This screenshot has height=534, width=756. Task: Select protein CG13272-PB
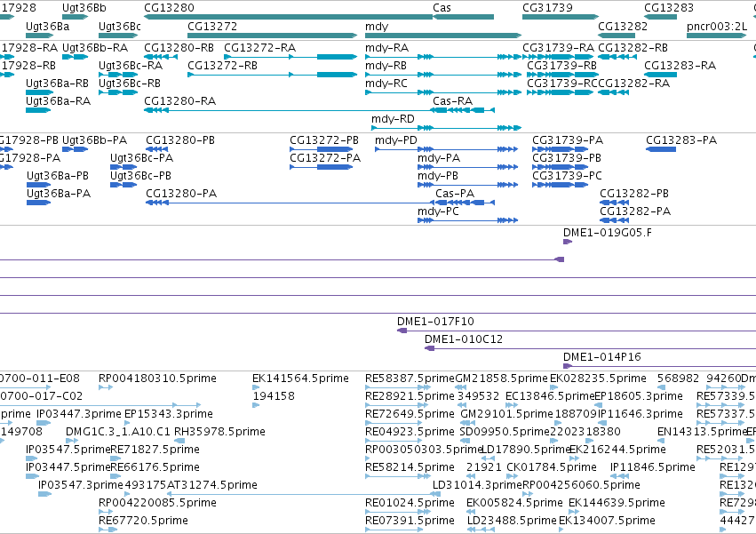[324, 140]
